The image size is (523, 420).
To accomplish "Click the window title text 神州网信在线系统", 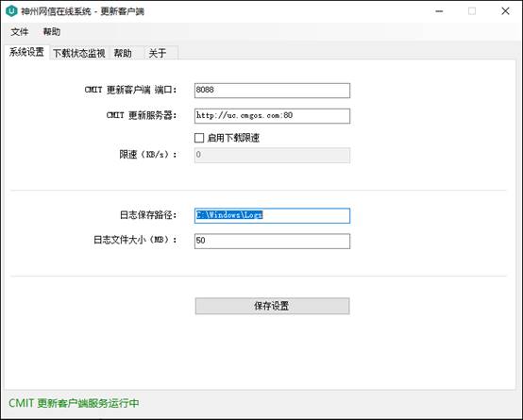I will pyautogui.click(x=56, y=11).
